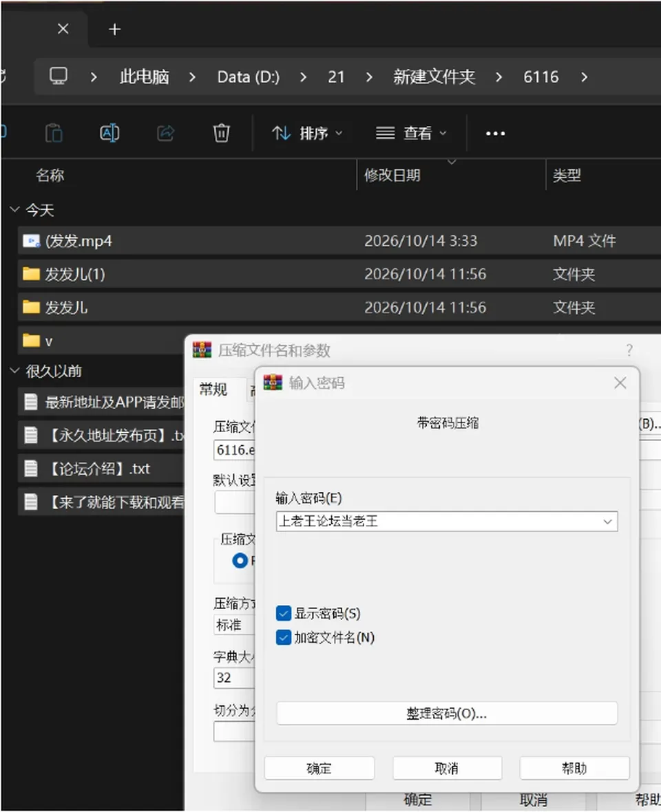Collapse the 今天 group
The height and width of the screenshot is (812, 661).
pos(14,209)
